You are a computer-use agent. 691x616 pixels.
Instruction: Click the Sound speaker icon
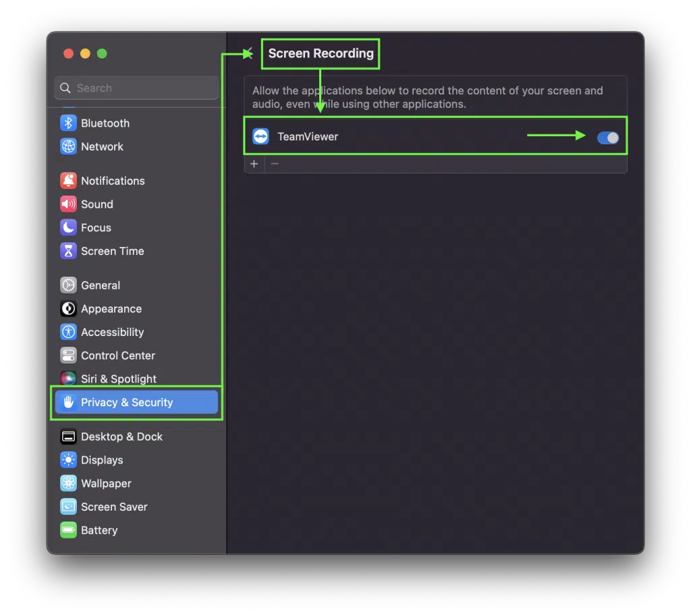(68, 204)
